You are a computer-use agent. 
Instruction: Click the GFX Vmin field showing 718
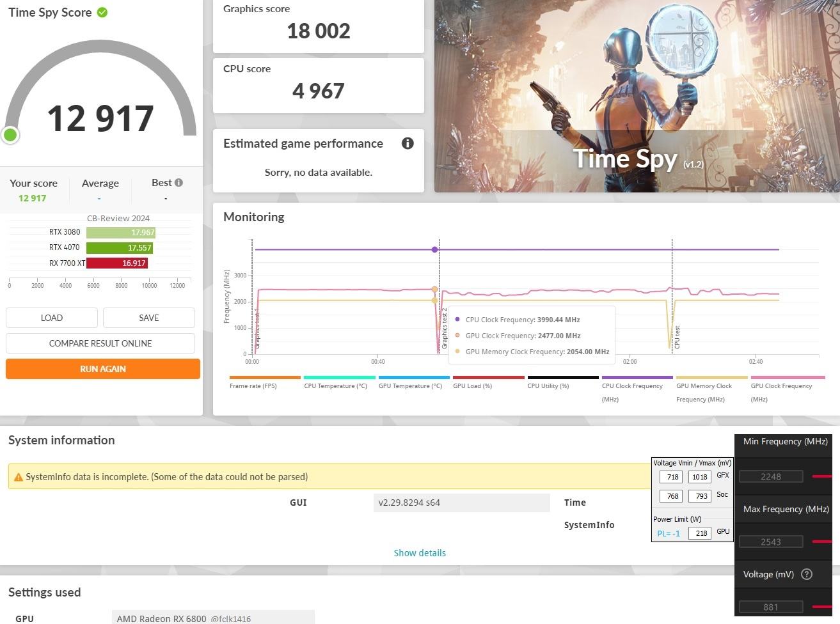[x=672, y=477]
